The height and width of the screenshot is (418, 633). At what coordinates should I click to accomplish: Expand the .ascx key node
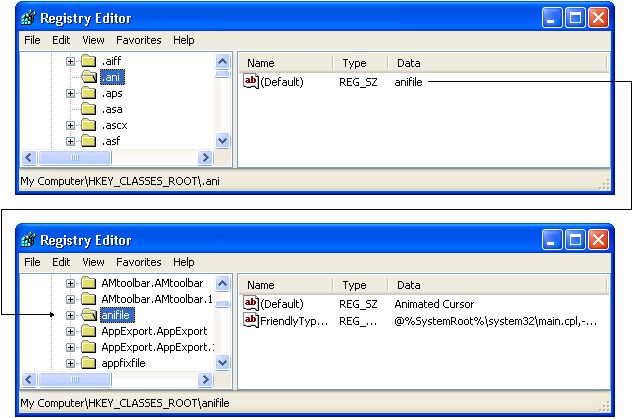click(71, 126)
